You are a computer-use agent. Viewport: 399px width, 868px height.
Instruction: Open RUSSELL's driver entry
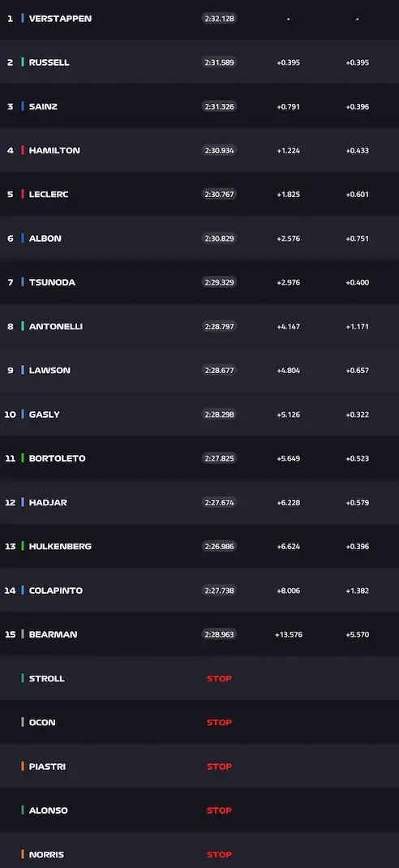(199, 62)
